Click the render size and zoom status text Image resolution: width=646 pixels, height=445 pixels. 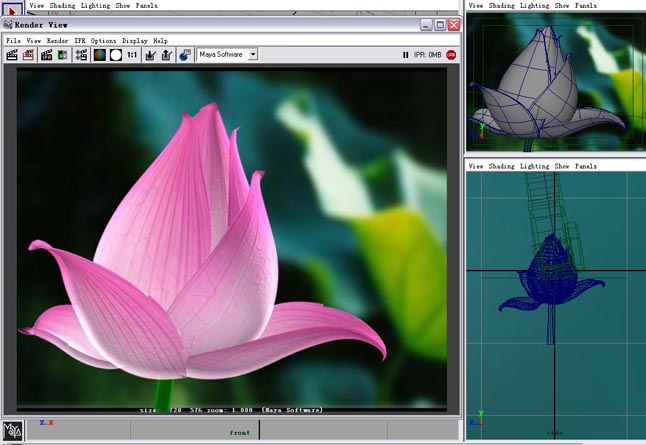coord(232,410)
